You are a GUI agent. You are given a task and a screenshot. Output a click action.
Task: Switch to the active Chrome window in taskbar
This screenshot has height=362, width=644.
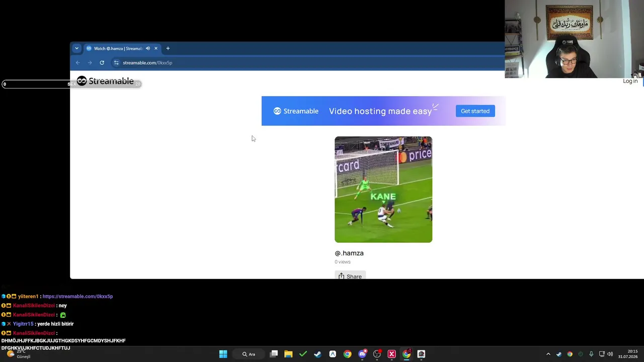pyautogui.click(x=407, y=354)
